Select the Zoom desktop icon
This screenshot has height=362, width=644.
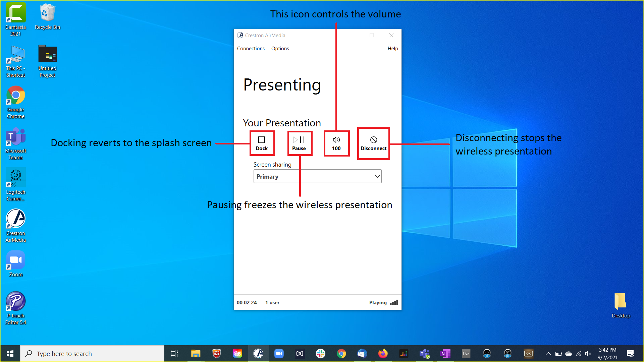[15, 264]
